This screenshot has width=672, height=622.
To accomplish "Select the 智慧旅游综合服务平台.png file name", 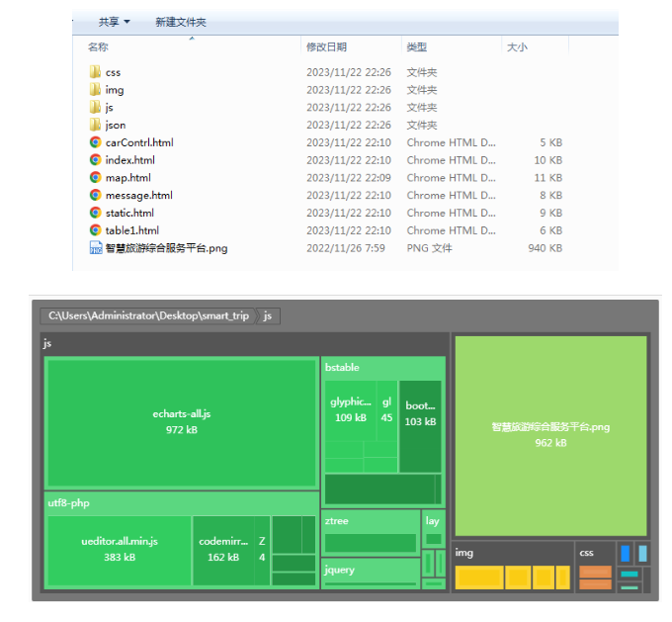I will click(167, 248).
